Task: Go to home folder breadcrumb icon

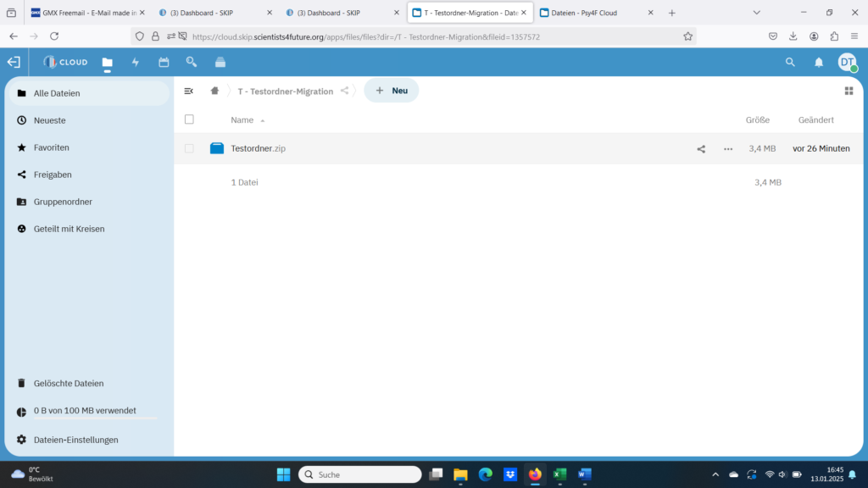Action: click(x=215, y=91)
